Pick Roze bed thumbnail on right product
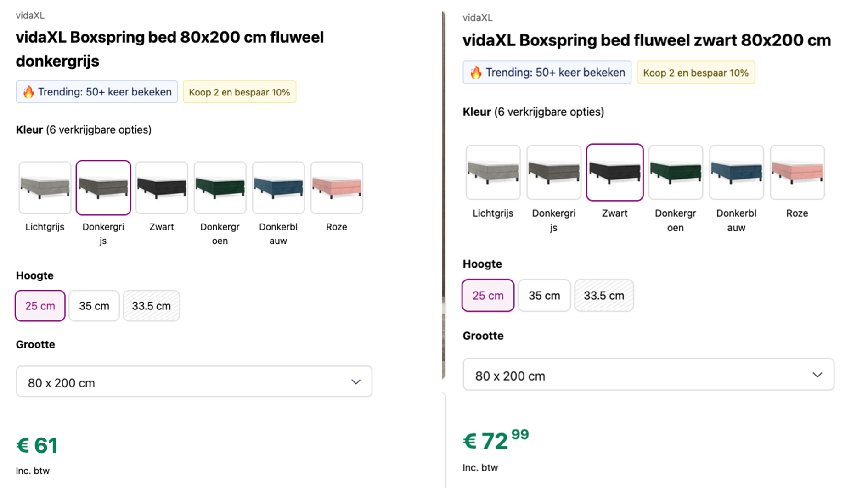 coord(797,172)
